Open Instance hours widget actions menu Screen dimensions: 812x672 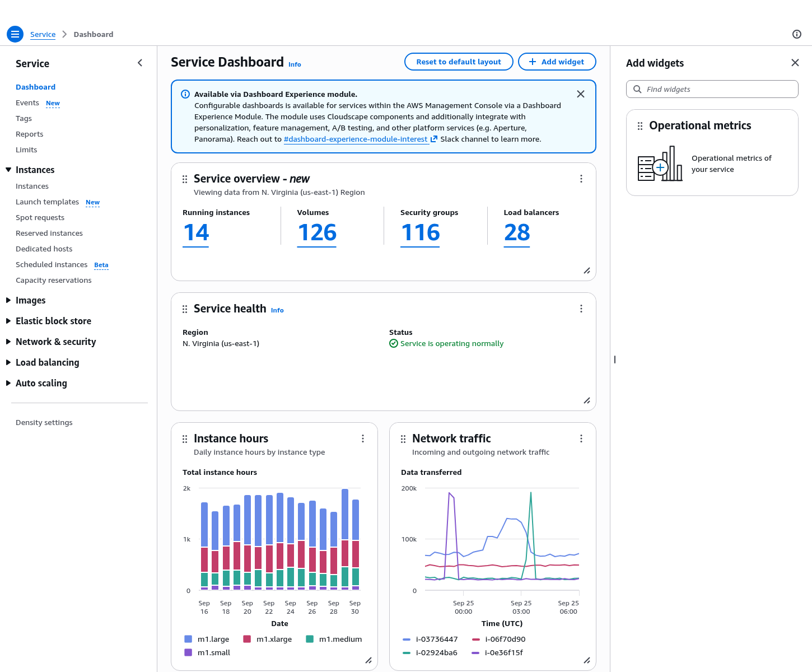(363, 438)
